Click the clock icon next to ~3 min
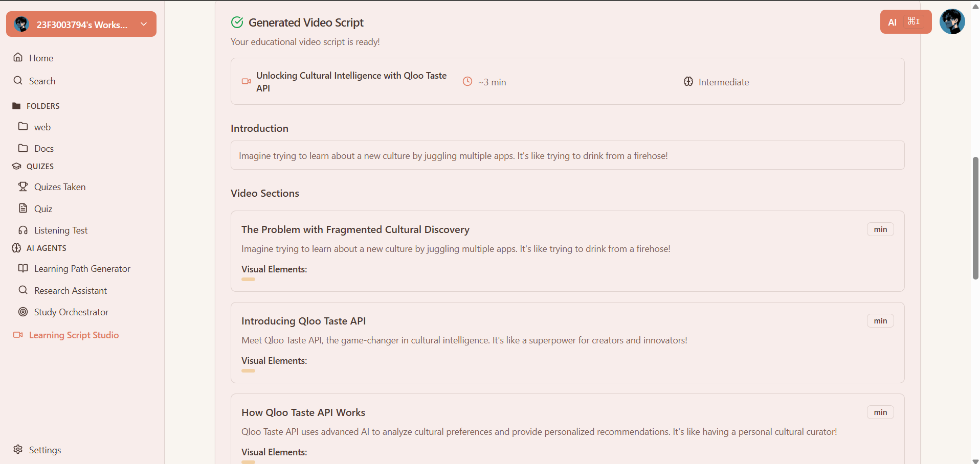Screen dimensions: 980x464 tap(467, 81)
